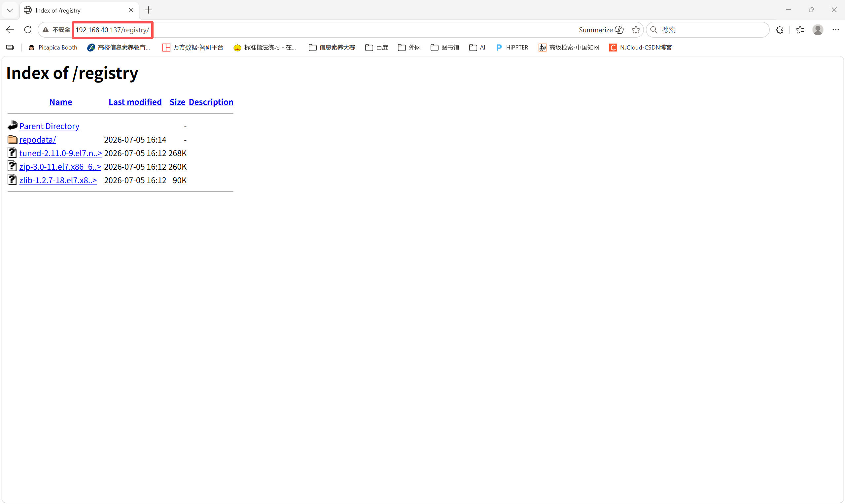The image size is (845, 504).
Task: Click the Summarize button in address bar
Action: [601, 30]
